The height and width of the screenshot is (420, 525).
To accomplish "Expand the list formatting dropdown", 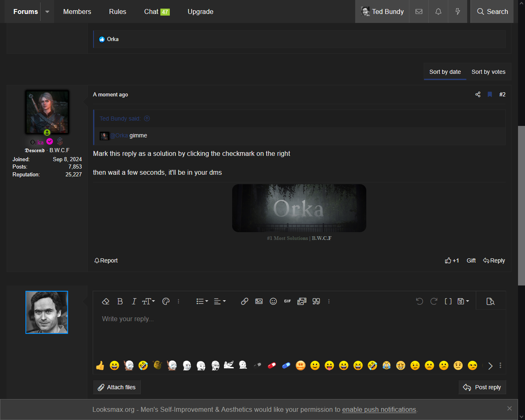I will coord(202,301).
